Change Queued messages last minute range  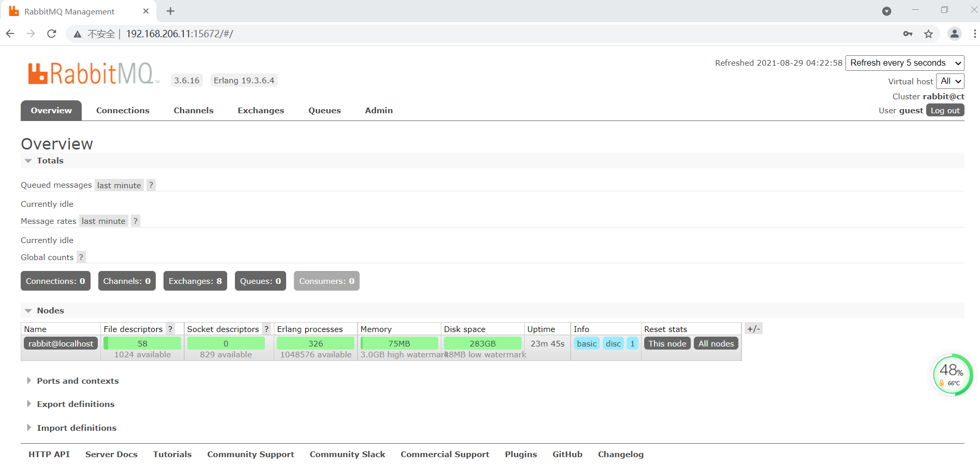pyautogui.click(x=119, y=185)
